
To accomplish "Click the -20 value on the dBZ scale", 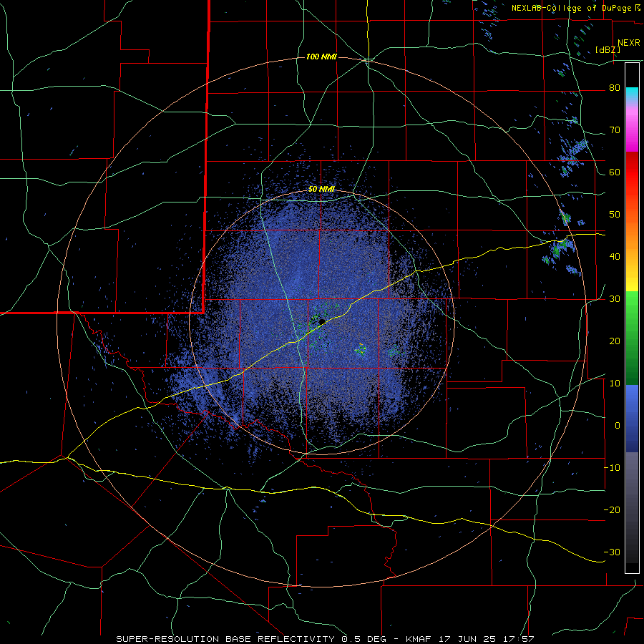I will point(612,510).
